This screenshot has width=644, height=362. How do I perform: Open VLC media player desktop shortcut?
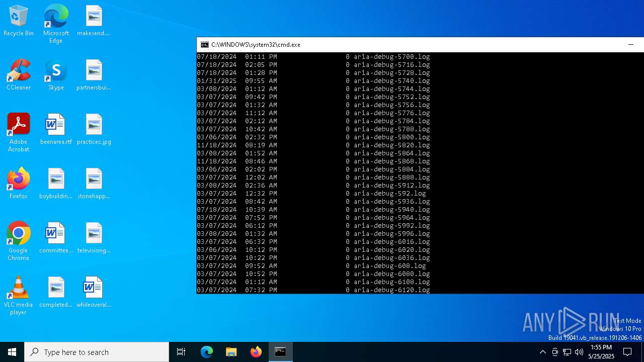click(19, 296)
